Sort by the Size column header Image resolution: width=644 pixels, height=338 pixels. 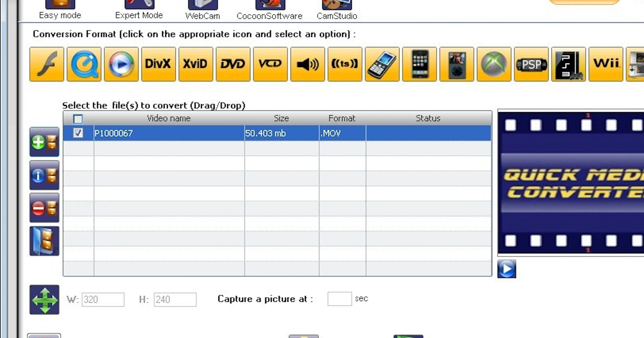(282, 118)
